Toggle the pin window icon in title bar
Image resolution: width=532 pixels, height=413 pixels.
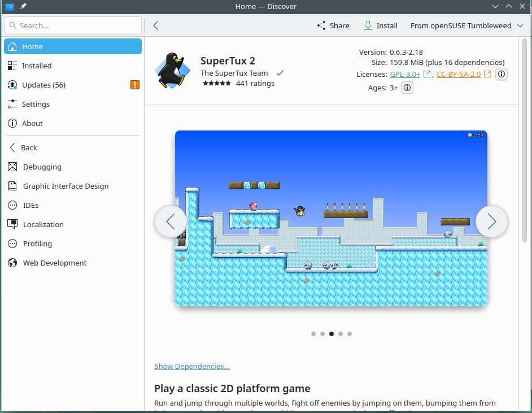[23, 6]
